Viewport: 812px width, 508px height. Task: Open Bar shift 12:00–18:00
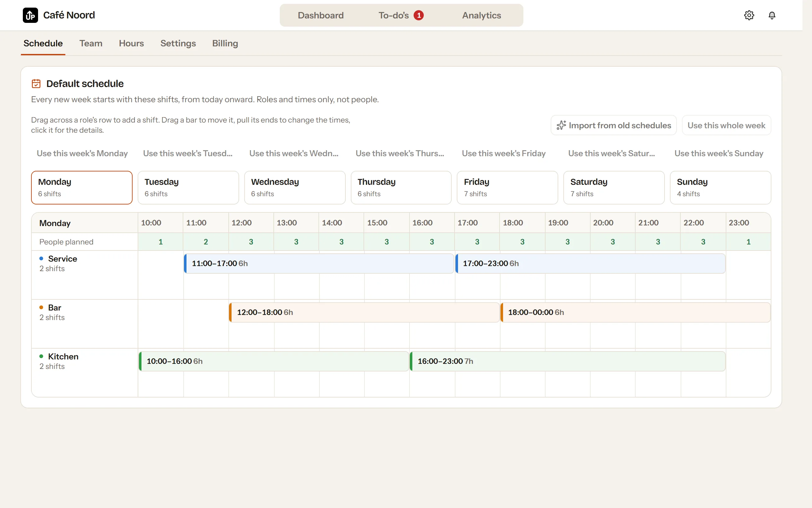364,312
